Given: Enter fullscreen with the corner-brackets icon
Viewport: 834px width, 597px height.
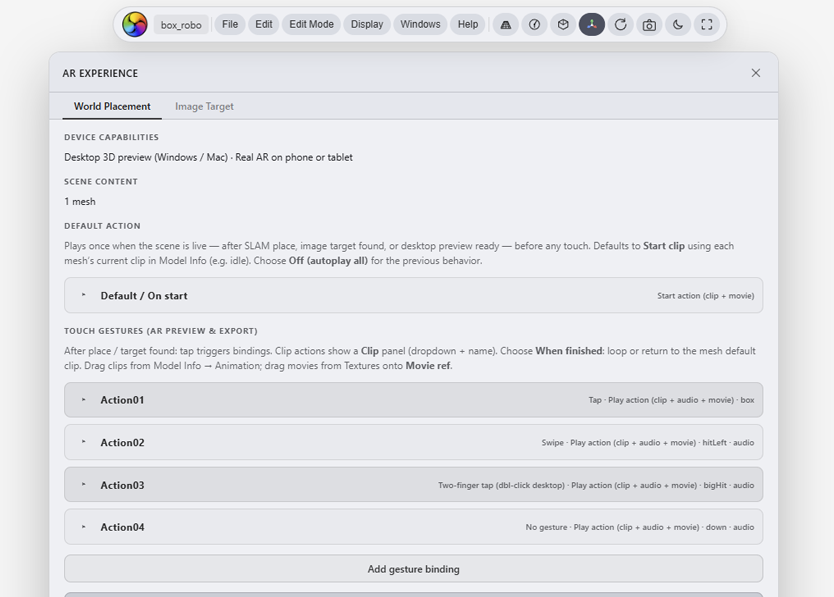Looking at the screenshot, I should (x=707, y=24).
